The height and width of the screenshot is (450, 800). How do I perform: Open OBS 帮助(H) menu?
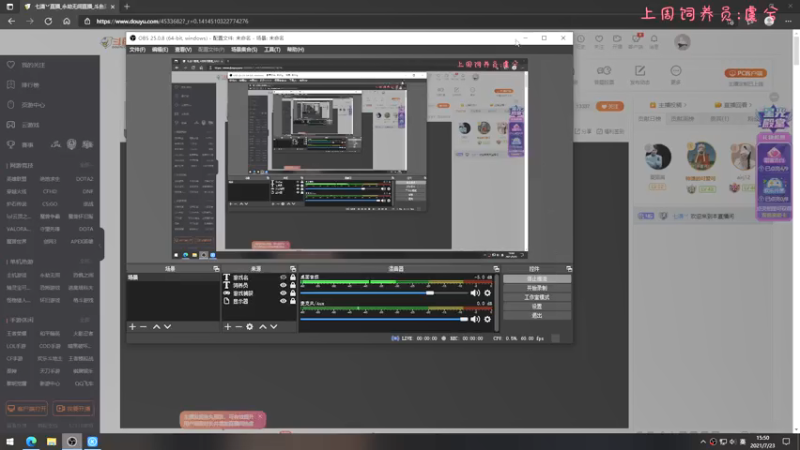295,49
